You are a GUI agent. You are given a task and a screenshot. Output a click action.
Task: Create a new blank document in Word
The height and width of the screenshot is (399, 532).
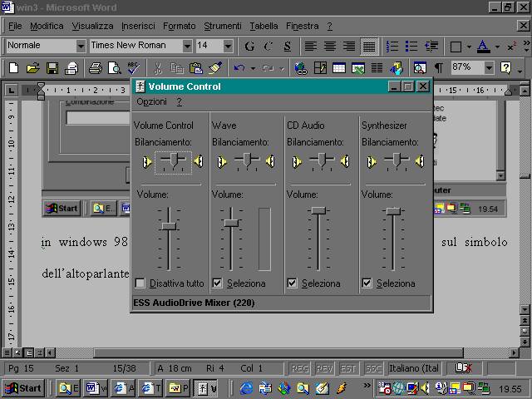click(13, 68)
